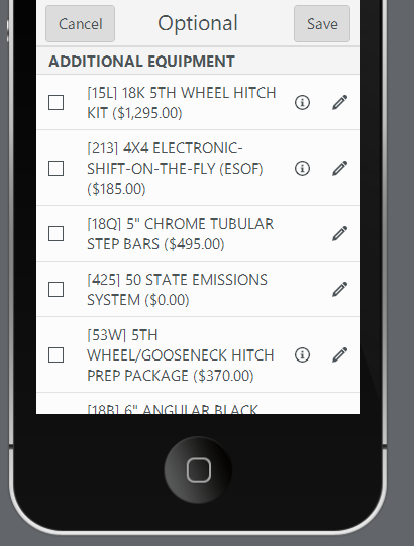Tap the phone's home button

[198, 470]
